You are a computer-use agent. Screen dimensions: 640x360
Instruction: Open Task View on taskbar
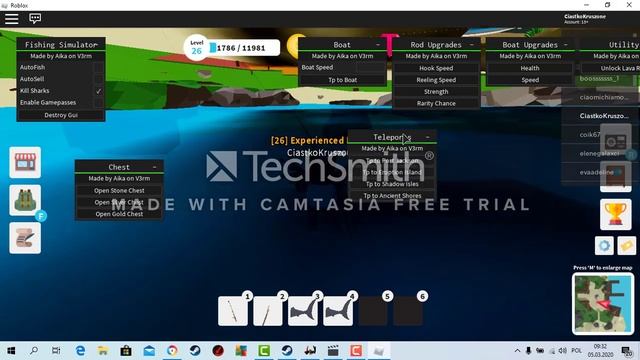pyautogui.click(x=56, y=351)
